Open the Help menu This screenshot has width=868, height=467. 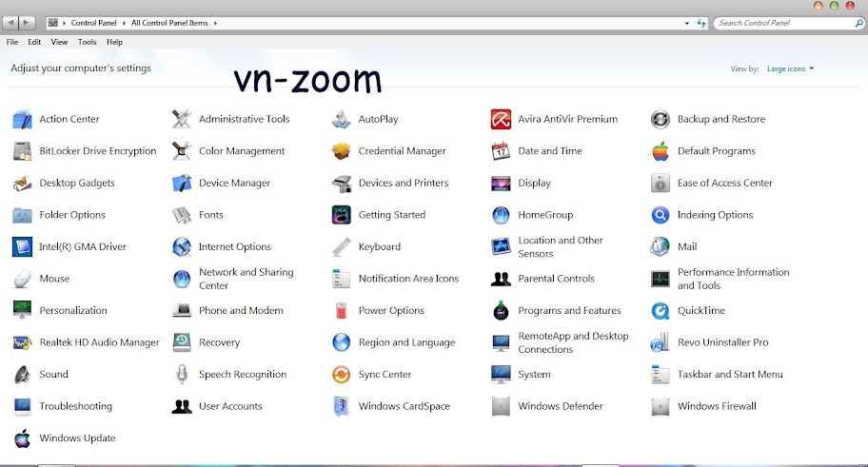(114, 42)
